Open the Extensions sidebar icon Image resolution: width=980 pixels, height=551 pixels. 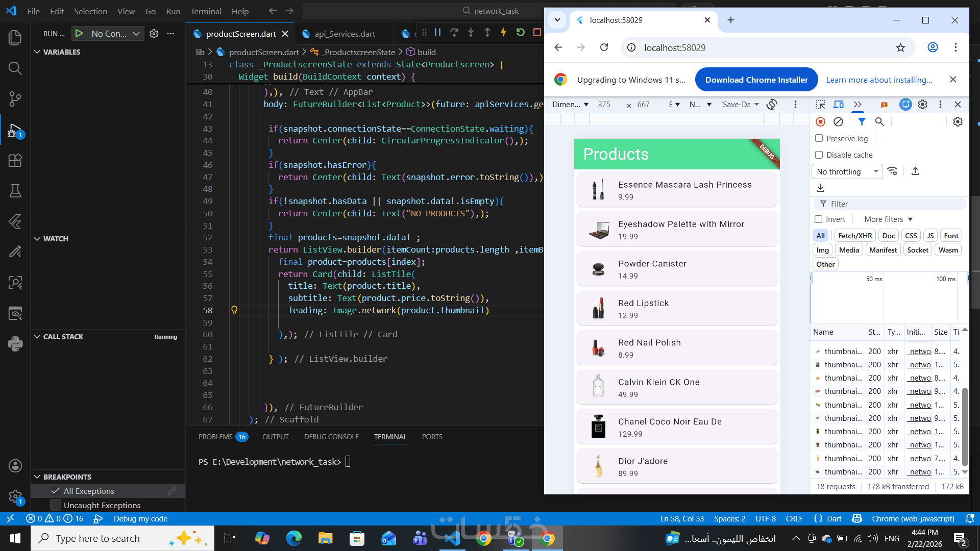click(15, 160)
